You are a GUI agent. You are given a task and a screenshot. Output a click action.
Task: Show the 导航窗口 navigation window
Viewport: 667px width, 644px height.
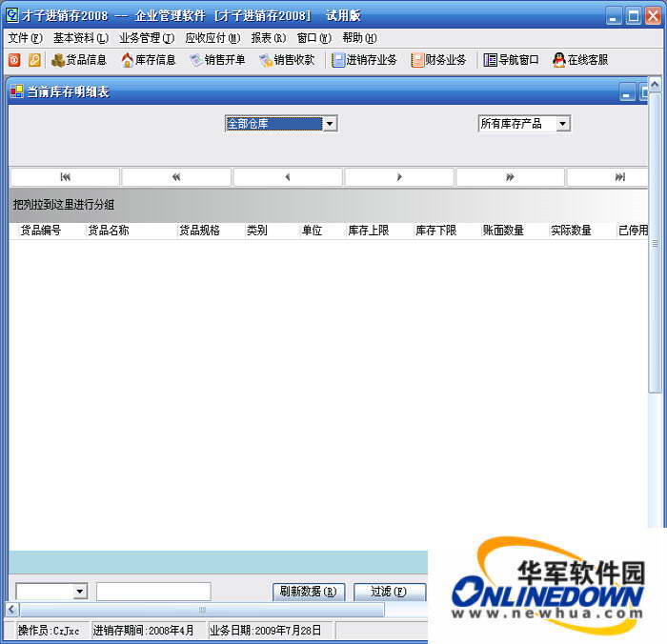coord(511,60)
